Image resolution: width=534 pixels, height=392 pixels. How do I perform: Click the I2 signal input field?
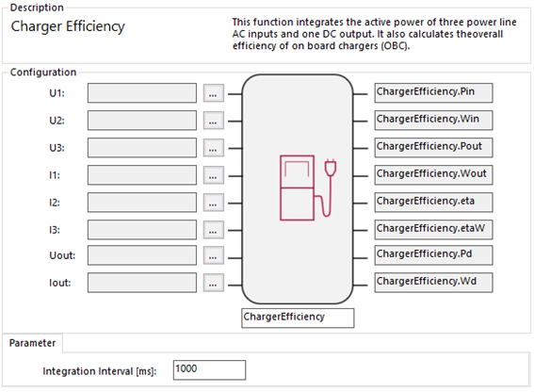142,203
